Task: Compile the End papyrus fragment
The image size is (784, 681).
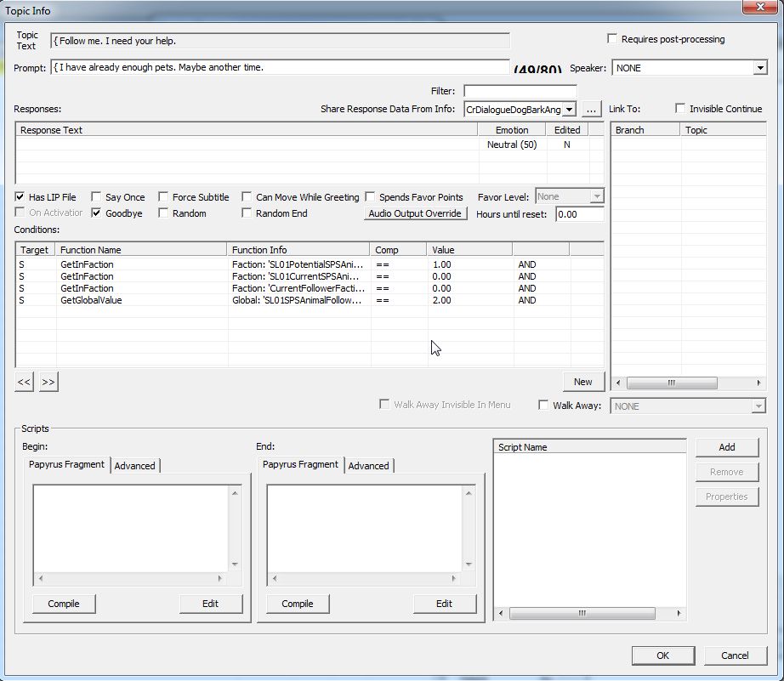Action: (298, 604)
